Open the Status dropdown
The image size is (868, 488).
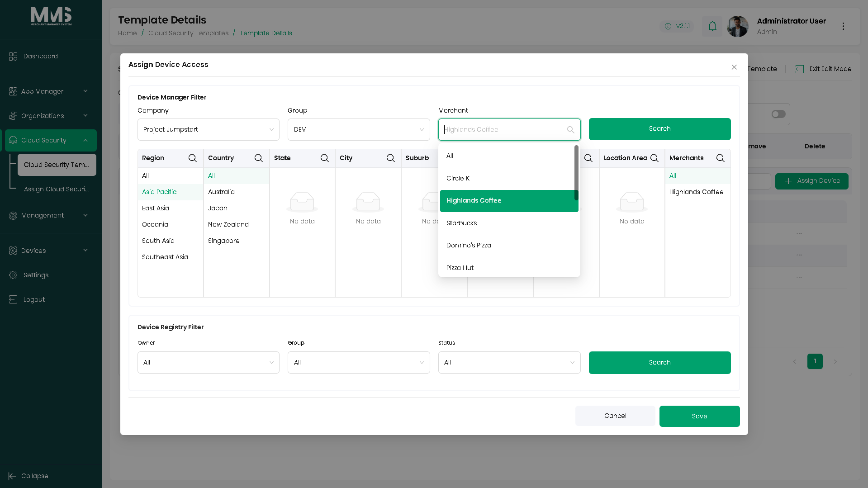[509, 363]
